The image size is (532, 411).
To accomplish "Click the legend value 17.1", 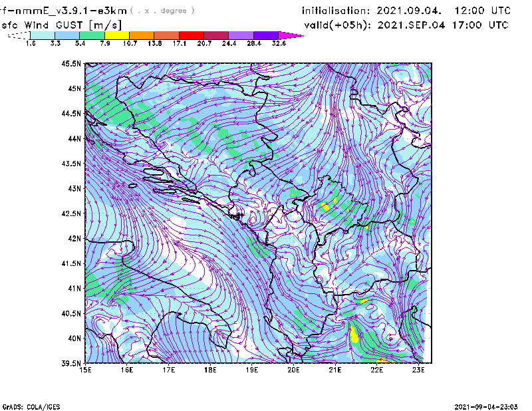I will tap(180, 43).
